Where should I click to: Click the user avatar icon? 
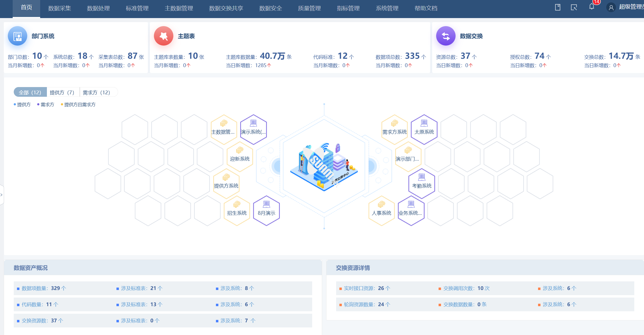611,8
